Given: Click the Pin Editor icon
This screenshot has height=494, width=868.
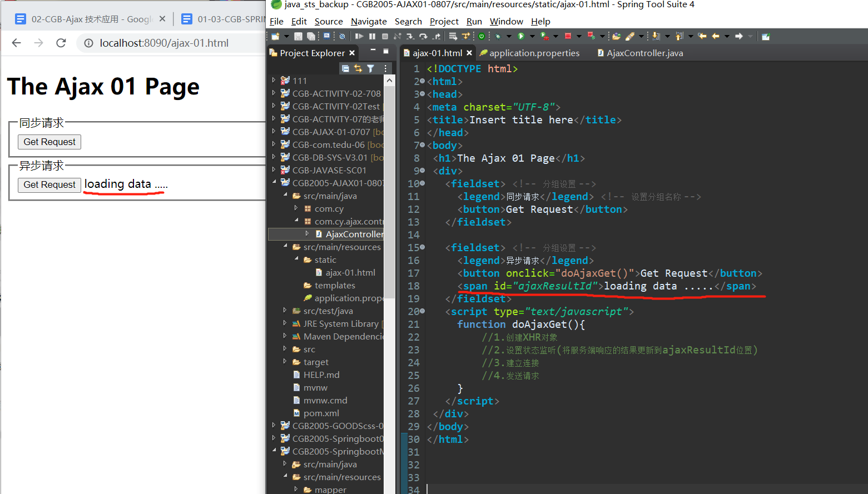Looking at the screenshot, I should coord(766,36).
